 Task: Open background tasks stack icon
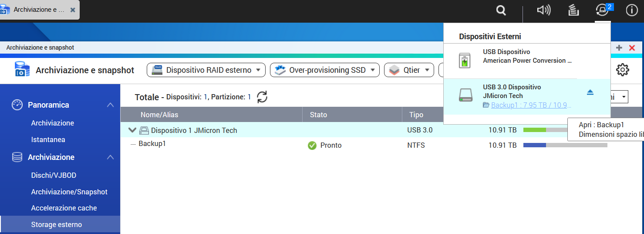573,10
